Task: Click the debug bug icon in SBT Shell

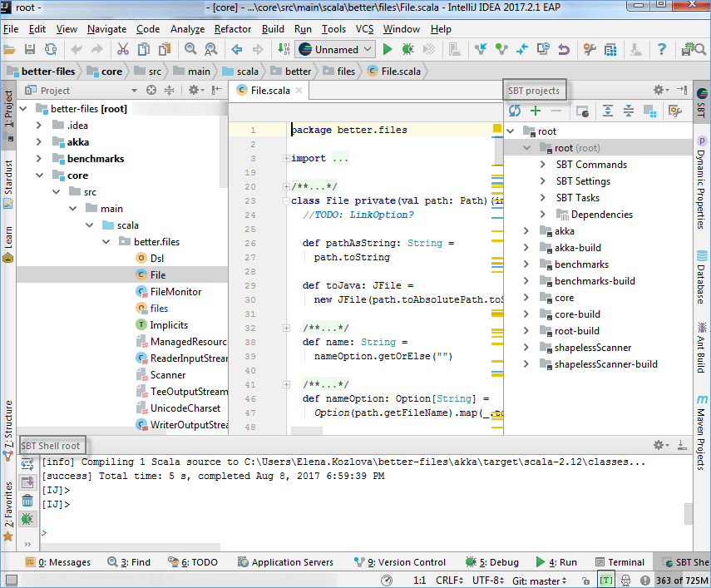Action: click(x=27, y=519)
